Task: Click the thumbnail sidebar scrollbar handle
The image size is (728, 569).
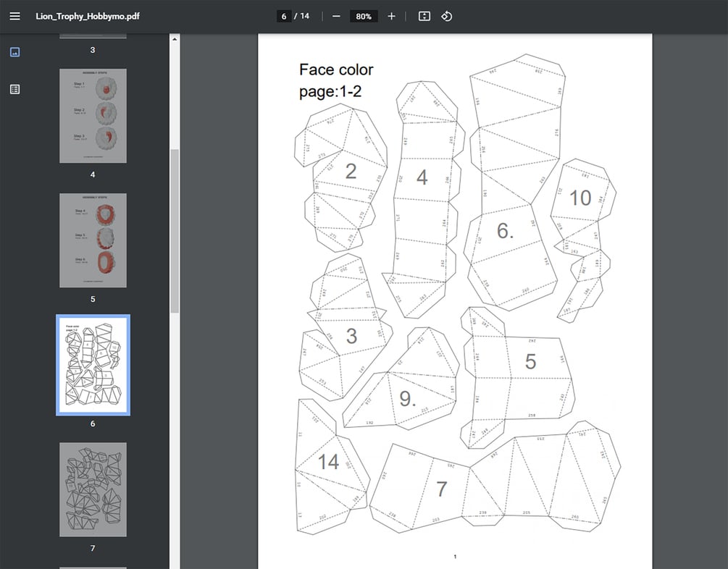Action: coord(175,231)
